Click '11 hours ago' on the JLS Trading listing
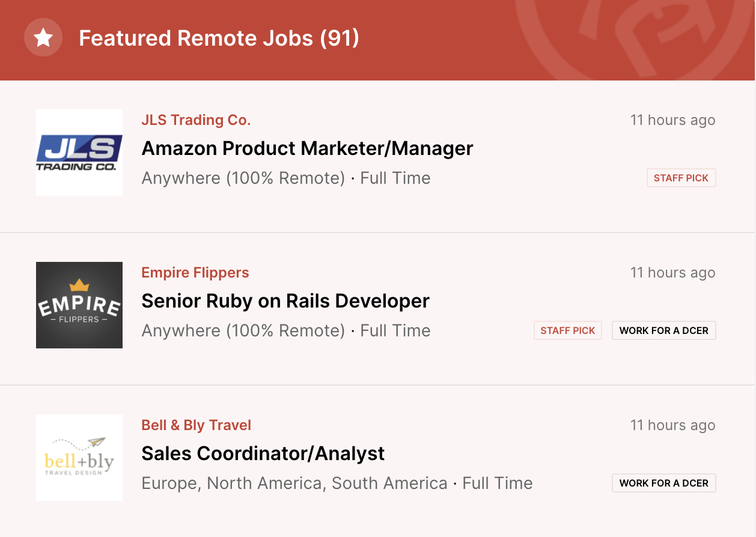 point(673,120)
